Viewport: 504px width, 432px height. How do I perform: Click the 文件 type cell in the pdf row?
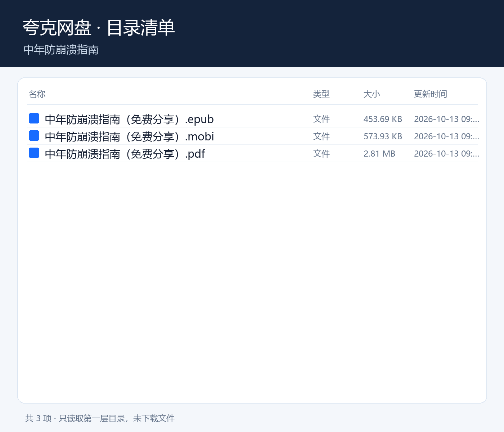point(321,154)
